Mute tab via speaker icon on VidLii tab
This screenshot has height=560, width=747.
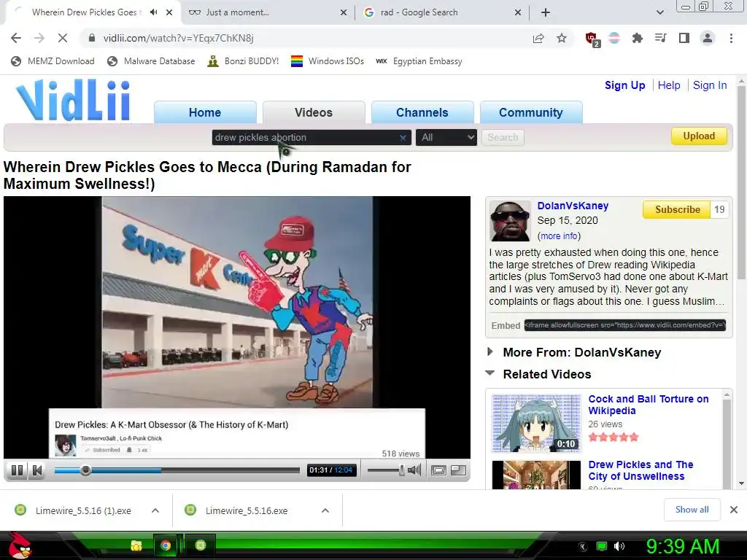point(153,12)
